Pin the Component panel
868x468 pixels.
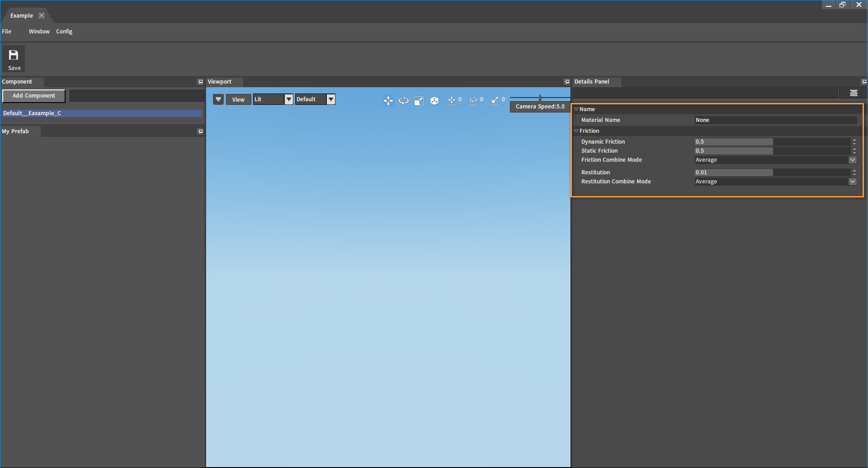(x=200, y=82)
